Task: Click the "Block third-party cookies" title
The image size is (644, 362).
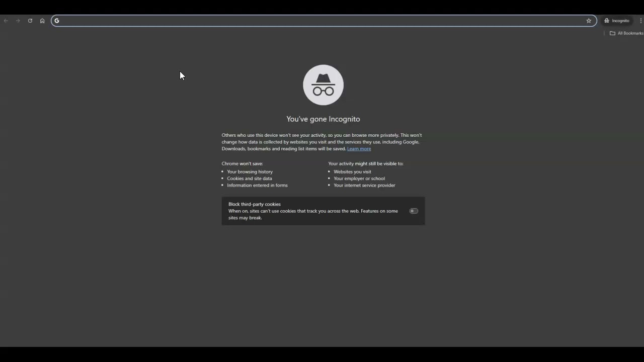Action: pyautogui.click(x=255, y=204)
